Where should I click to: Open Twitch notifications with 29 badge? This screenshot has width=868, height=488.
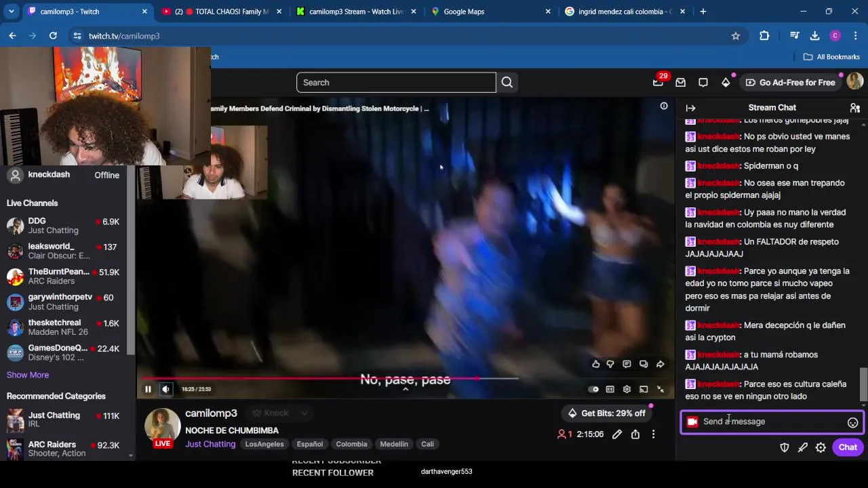(658, 82)
